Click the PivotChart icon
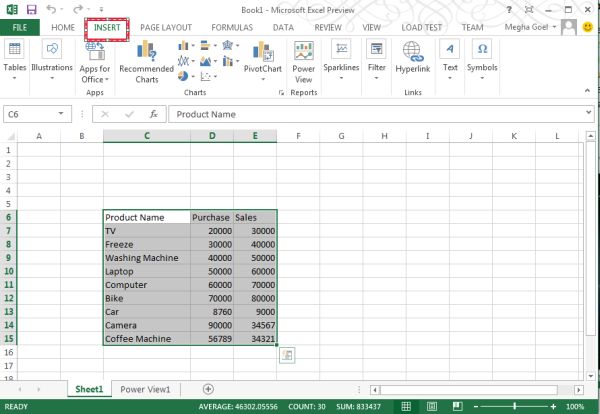600x414 pixels. point(263,51)
